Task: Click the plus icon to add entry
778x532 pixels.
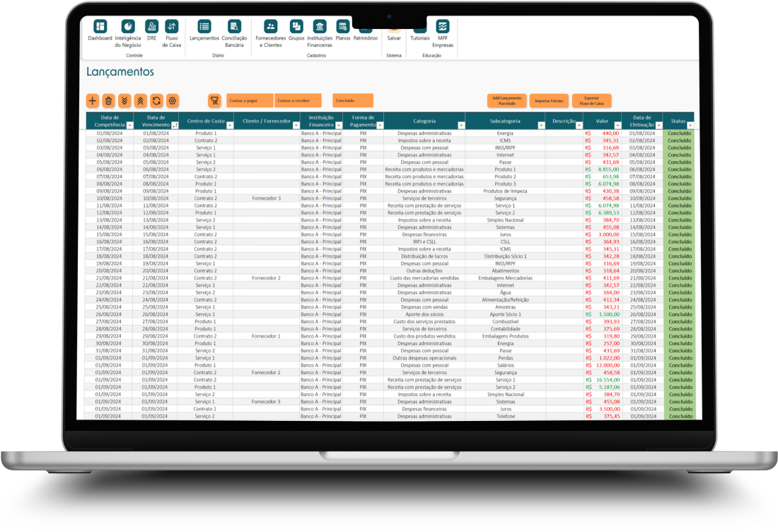Action: [92, 100]
